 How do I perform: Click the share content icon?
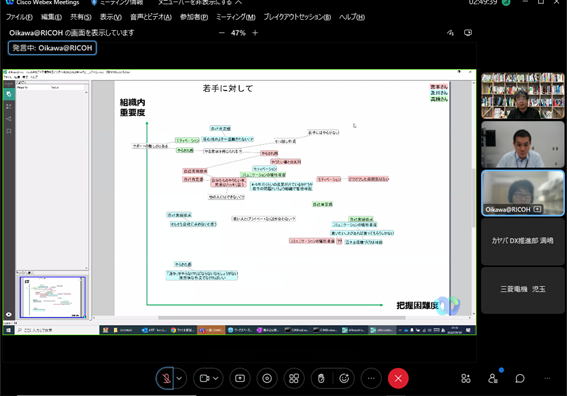(x=240, y=378)
